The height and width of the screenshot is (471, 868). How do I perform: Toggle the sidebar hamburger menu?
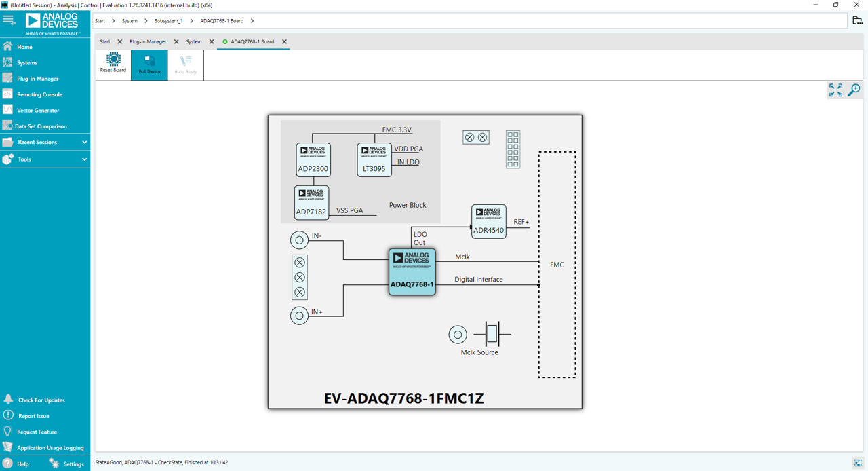9,20
